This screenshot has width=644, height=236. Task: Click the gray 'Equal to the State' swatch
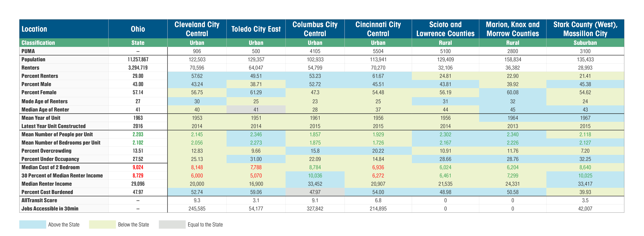pos(172,225)
